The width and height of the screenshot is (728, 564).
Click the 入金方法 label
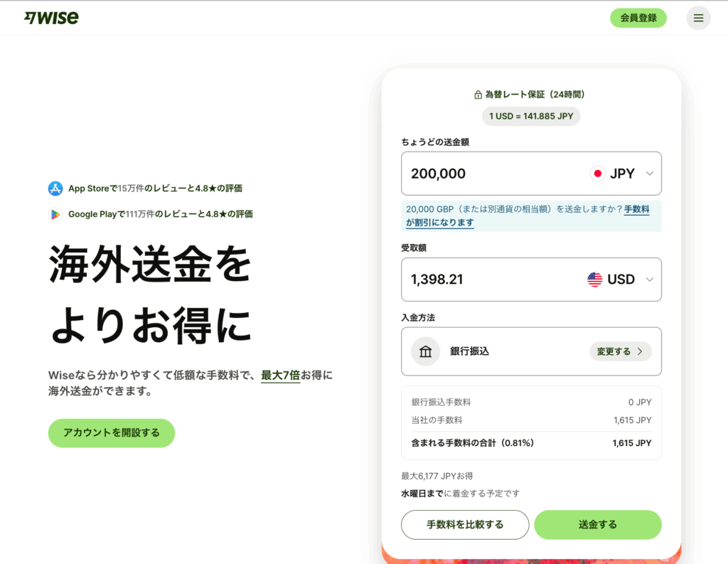pyautogui.click(x=418, y=318)
